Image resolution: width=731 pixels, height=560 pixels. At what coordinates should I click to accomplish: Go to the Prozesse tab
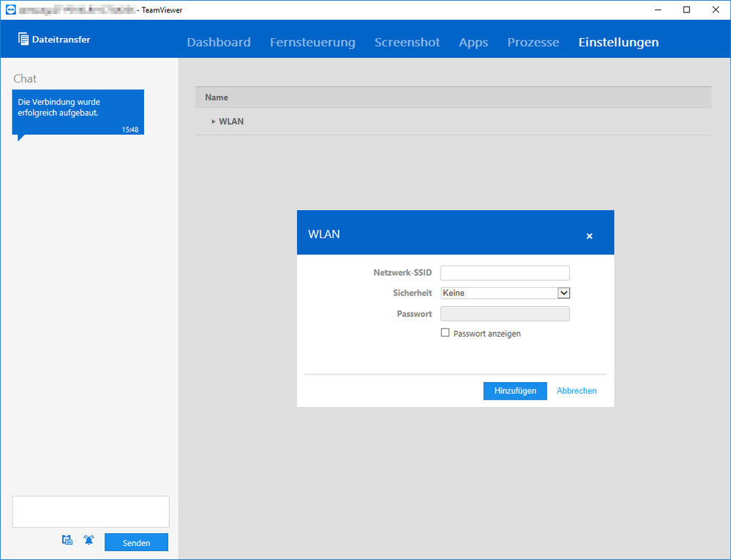tap(533, 42)
